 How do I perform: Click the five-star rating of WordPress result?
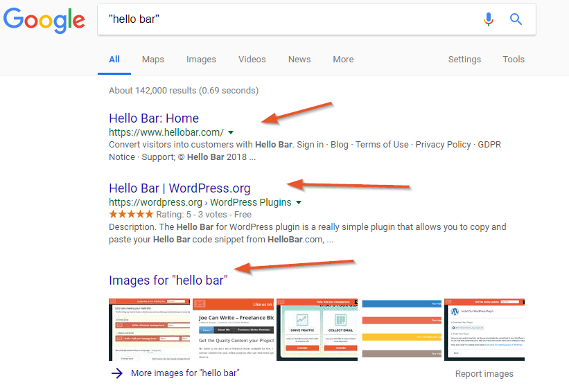131,214
